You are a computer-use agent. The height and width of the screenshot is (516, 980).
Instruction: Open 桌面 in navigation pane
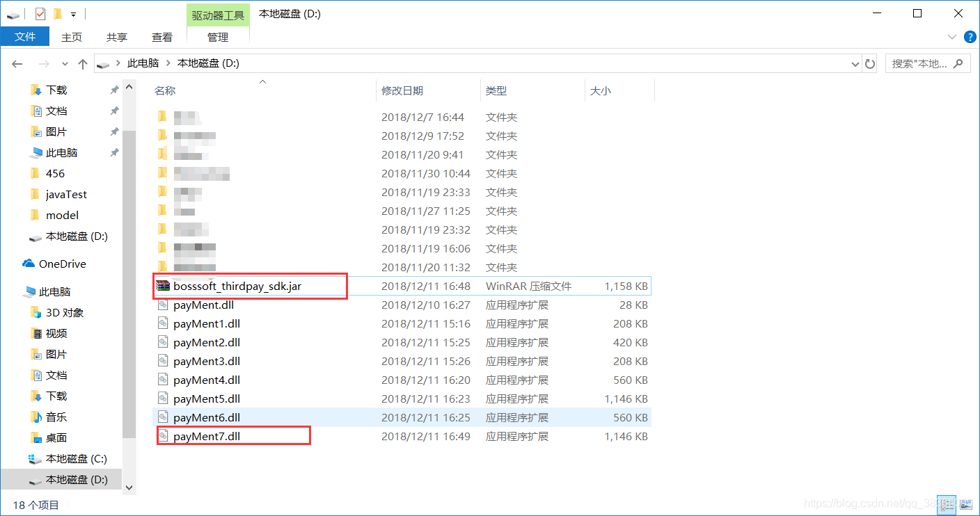coord(56,437)
